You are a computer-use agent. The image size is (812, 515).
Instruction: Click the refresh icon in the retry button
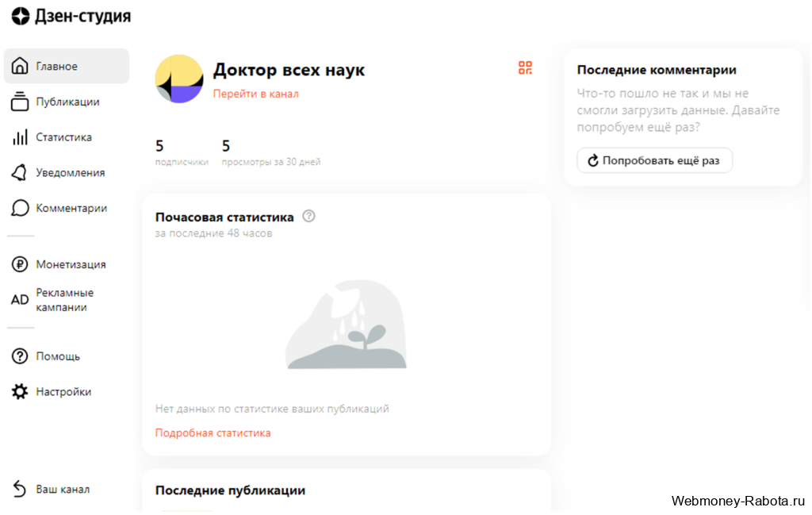click(593, 160)
